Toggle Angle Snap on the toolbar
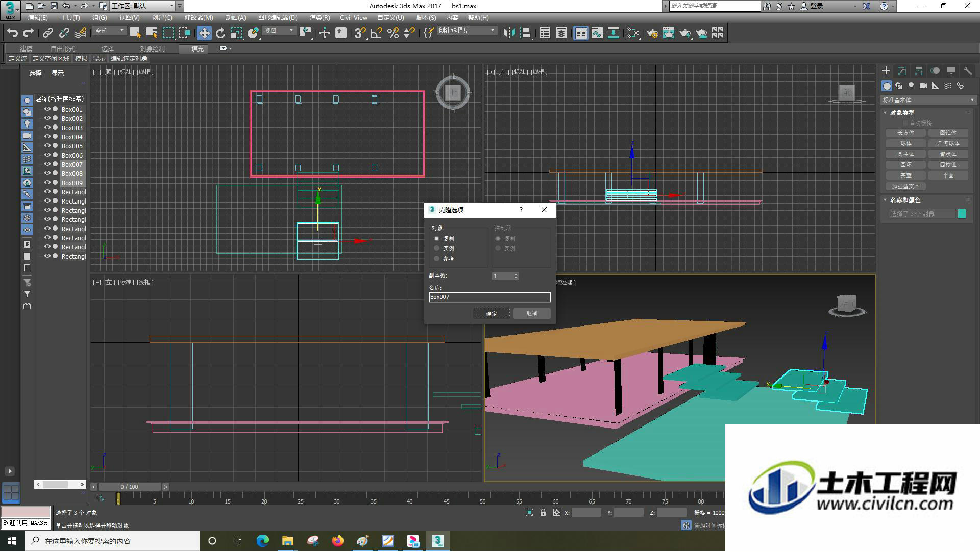Viewport: 980px width, 552px height. coord(376,33)
